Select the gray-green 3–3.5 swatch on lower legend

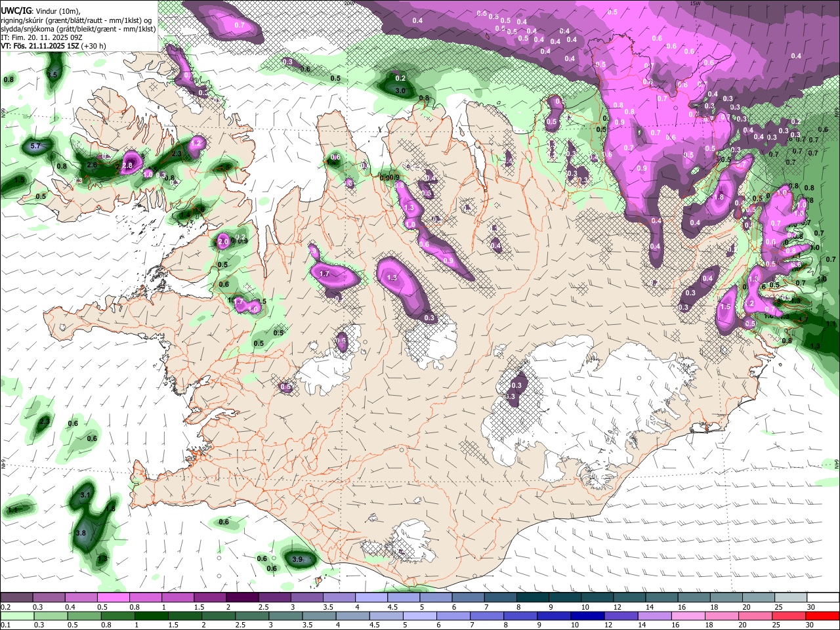coord(285,616)
